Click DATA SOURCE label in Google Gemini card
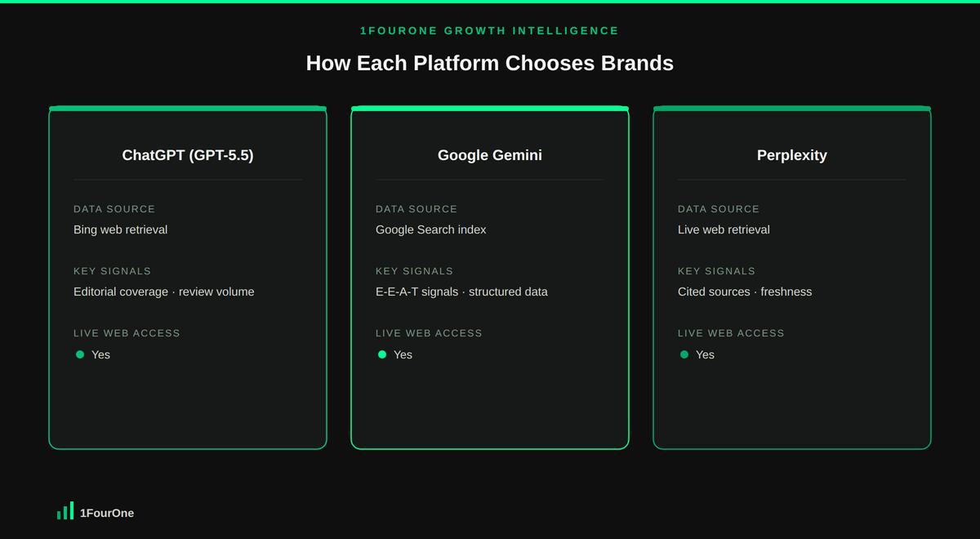Image resolution: width=980 pixels, height=539 pixels. [x=416, y=209]
